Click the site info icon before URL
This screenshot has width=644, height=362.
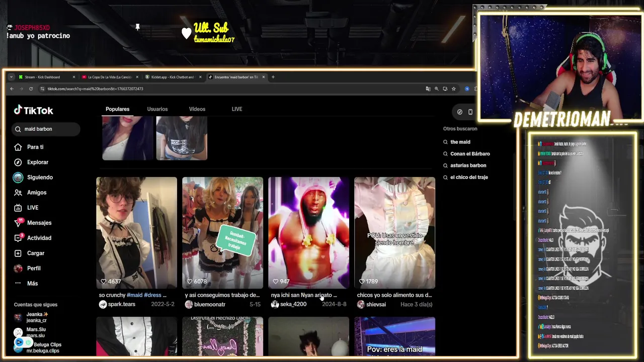tap(42, 88)
